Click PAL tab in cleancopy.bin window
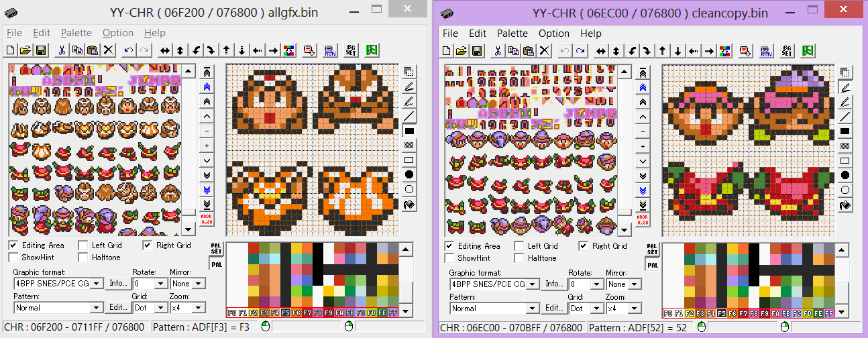The height and width of the screenshot is (338, 868). click(652, 265)
